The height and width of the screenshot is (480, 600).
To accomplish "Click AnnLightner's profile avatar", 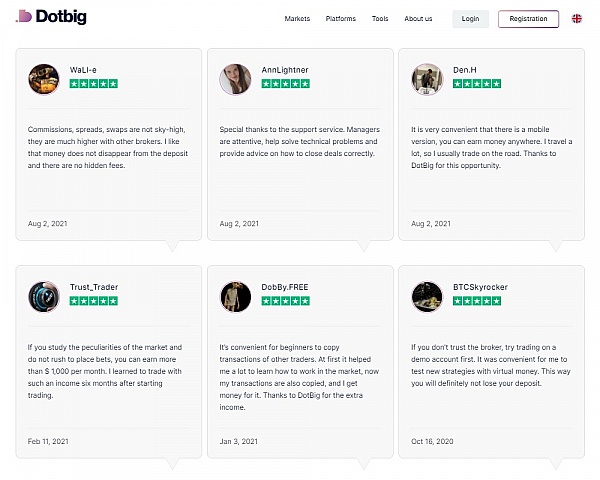I will click(x=235, y=79).
